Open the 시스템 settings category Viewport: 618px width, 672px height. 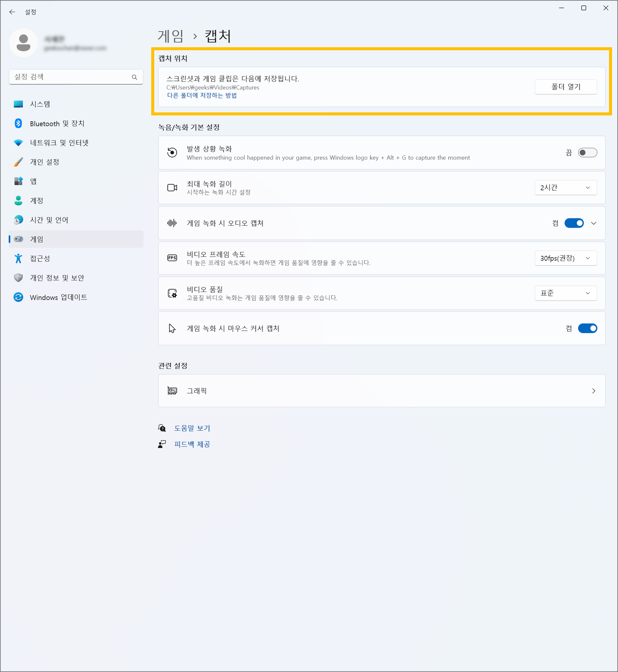coord(40,104)
